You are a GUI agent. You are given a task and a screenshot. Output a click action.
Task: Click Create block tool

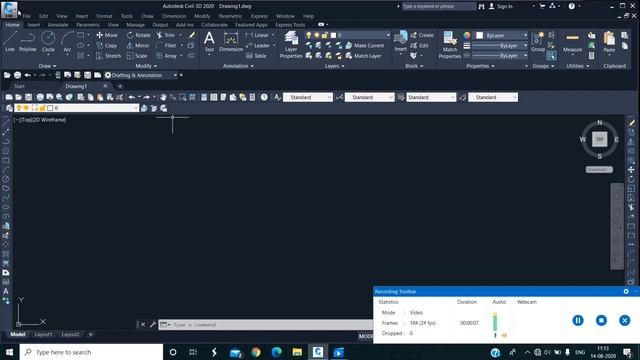[422, 35]
